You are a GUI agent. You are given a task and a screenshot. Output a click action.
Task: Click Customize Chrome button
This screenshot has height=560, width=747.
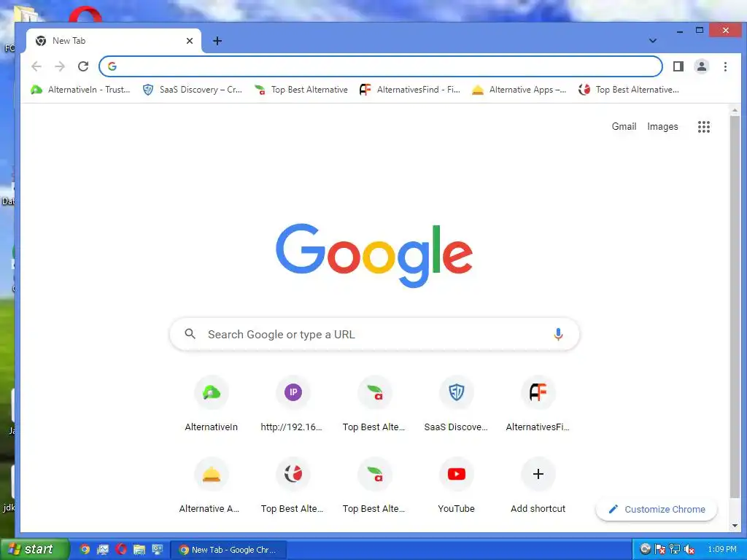(657, 509)
